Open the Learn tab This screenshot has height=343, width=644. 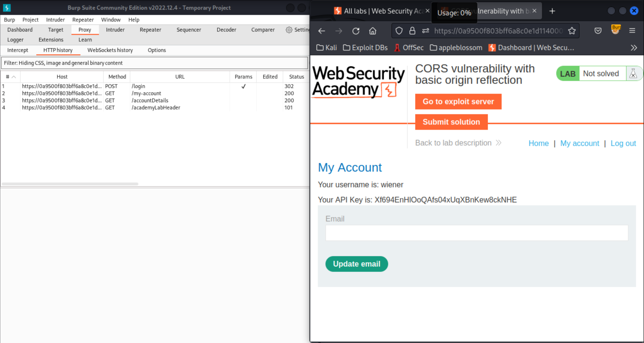coord(85,40)
